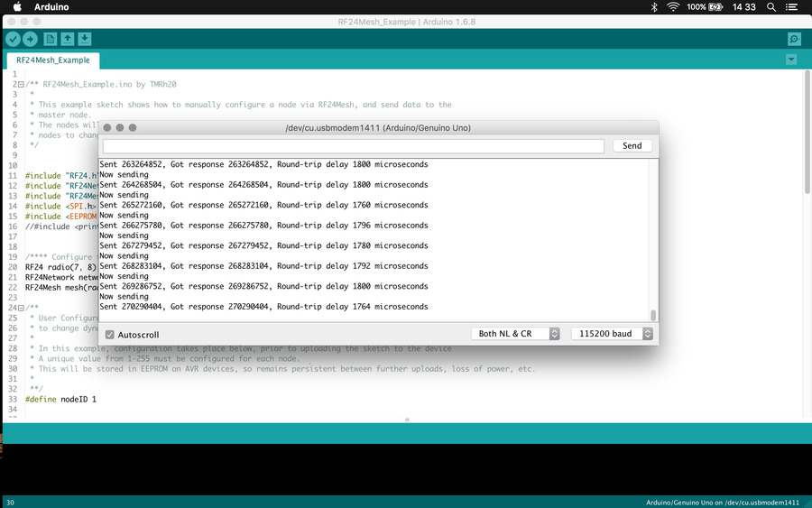Open the Apple menu
Screen dimensions: 812x508
tap(17, 6)
